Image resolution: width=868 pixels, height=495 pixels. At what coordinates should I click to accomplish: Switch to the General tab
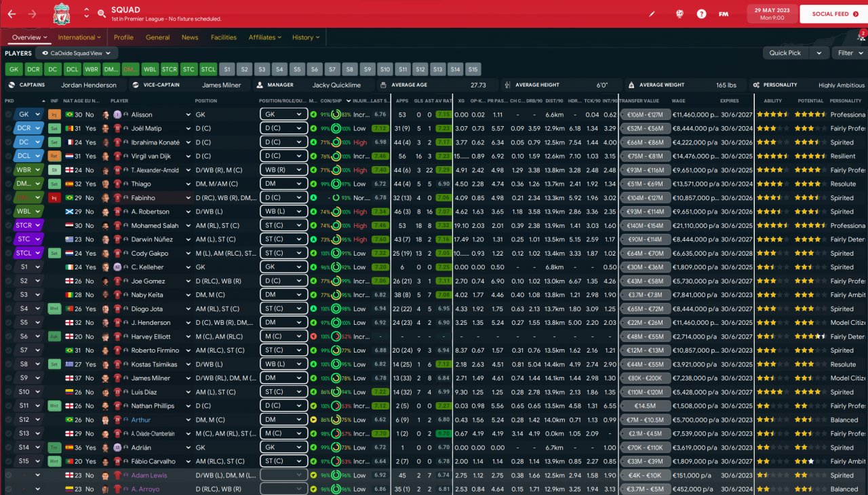click(x=157, y=37)
